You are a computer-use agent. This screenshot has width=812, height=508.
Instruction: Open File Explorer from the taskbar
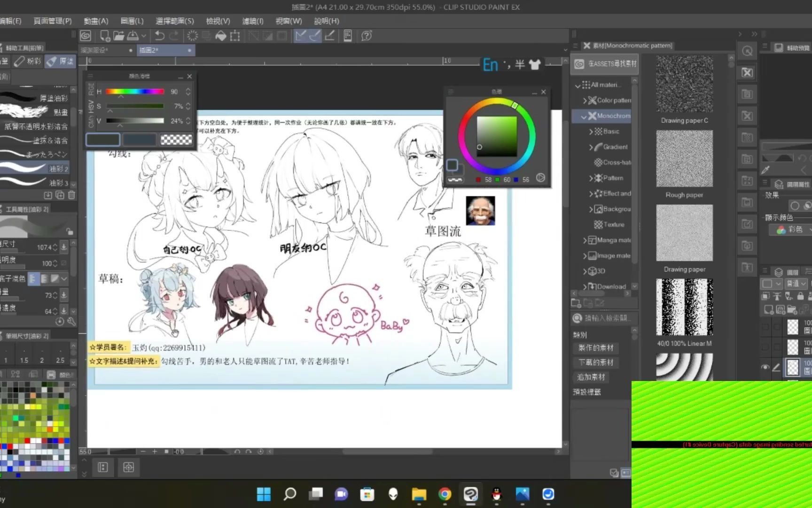(x=419, y=494)
